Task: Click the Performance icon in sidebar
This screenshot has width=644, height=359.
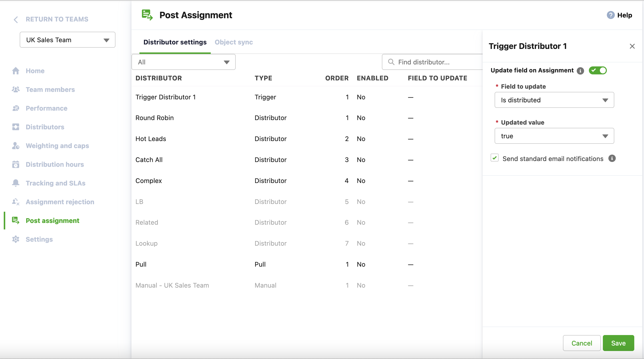Action: [16, 108]
